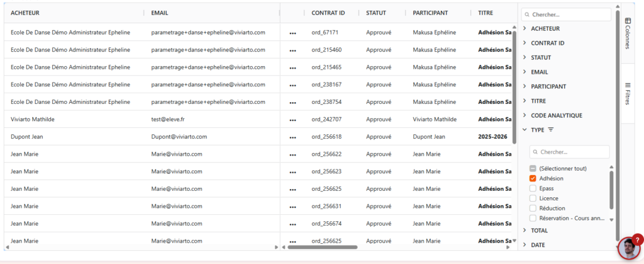Sort by the CONTRAT ID column header
This screenshot has width=644, height=264.
pyautogui.click(x=328, y=13)
